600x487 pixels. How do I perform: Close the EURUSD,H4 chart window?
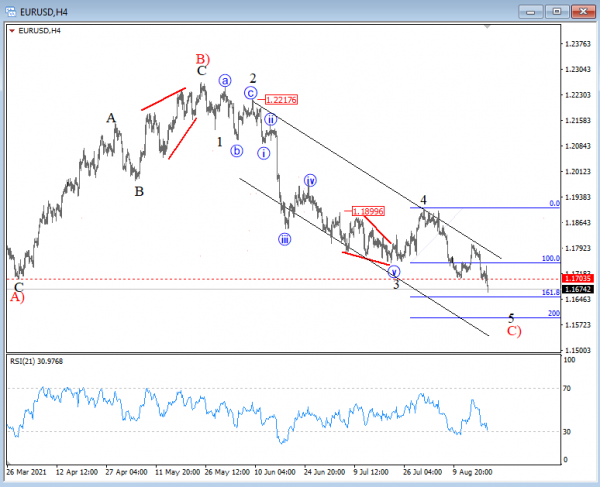point(583,12)
